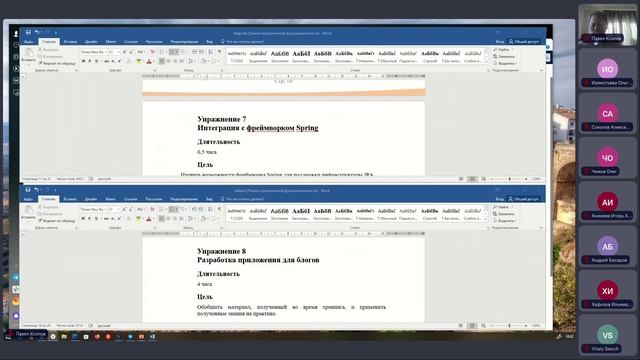Viewport: 640px width, 360px height.
Task: Open font name dropdown in Упражнение 7 window
Action: tap(106, 52)
